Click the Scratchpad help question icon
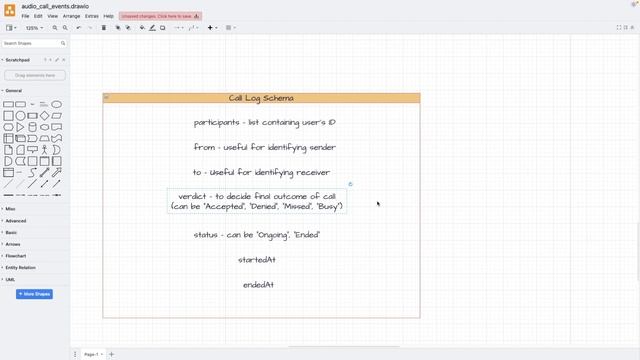 [x=45, y=60]
